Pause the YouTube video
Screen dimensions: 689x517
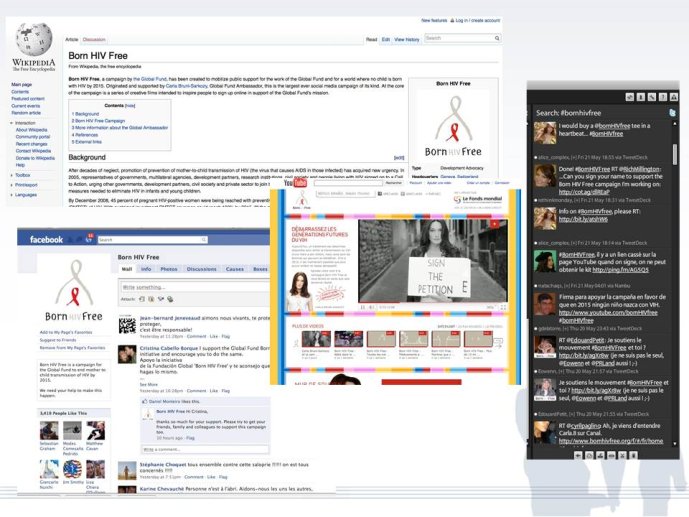pos(363,307)
